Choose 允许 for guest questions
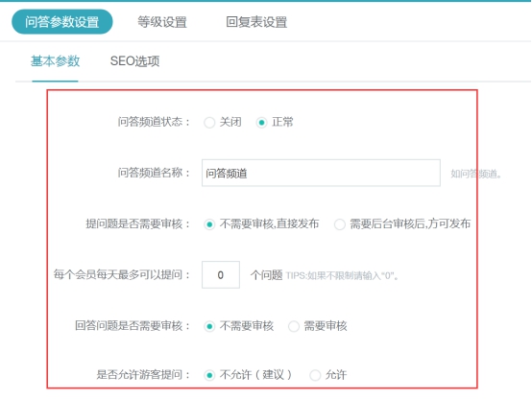Screen dimensions: 532x399 (315, 375)
